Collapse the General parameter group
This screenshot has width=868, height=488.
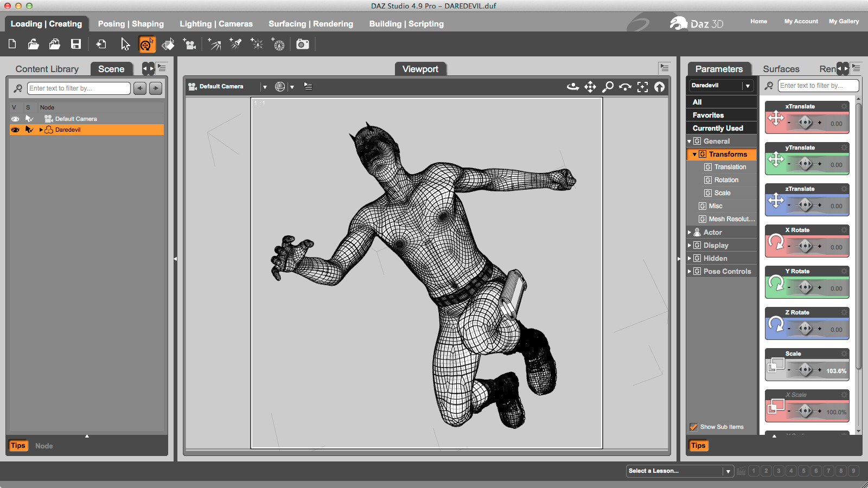click(x=690, y=141)
